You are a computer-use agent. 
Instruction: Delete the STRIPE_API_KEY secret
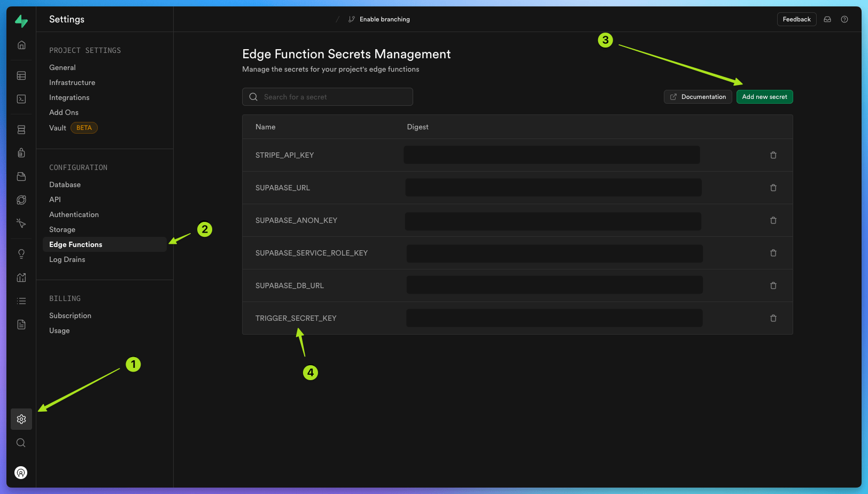[x=773, y=155]
